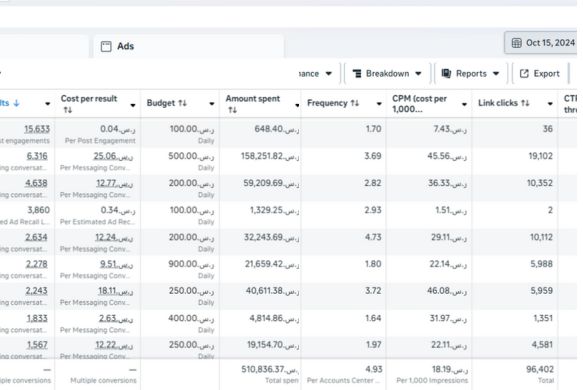Click the Ads tab window icon
583x390 pixels.
point(106,46)
